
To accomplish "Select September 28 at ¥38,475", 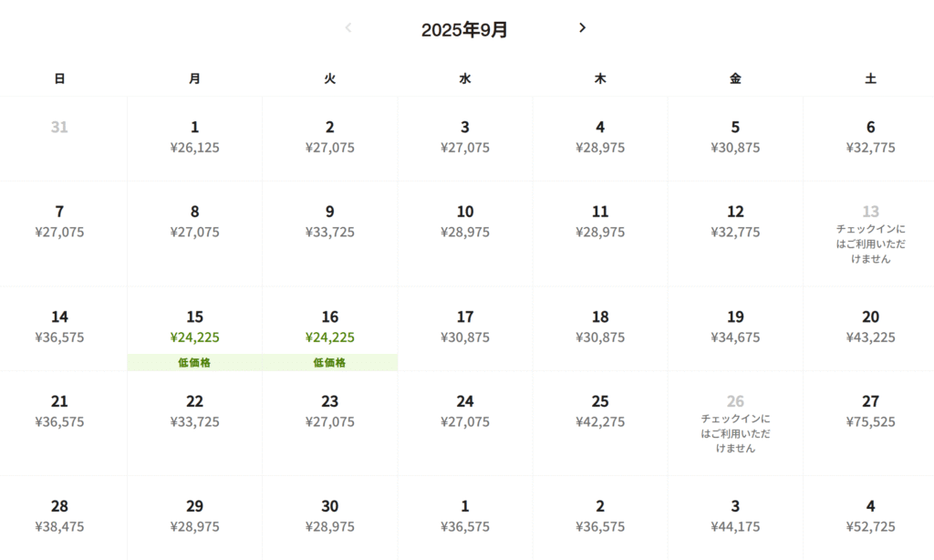I will (x=59, y=518).
